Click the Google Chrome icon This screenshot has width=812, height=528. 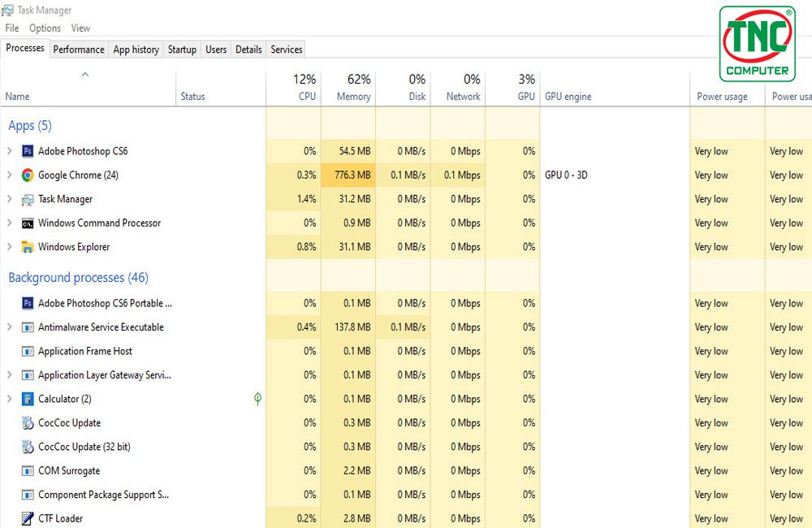[28, 175]
